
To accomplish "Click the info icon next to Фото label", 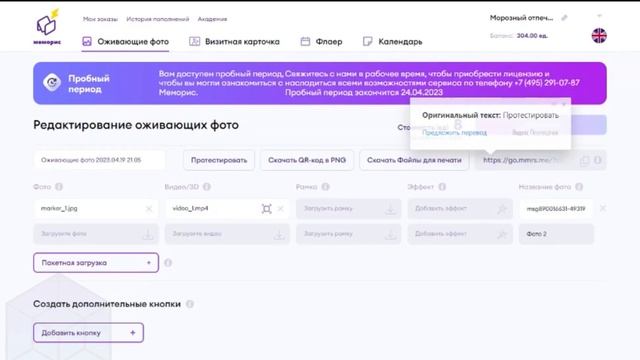I will (59, 187).
